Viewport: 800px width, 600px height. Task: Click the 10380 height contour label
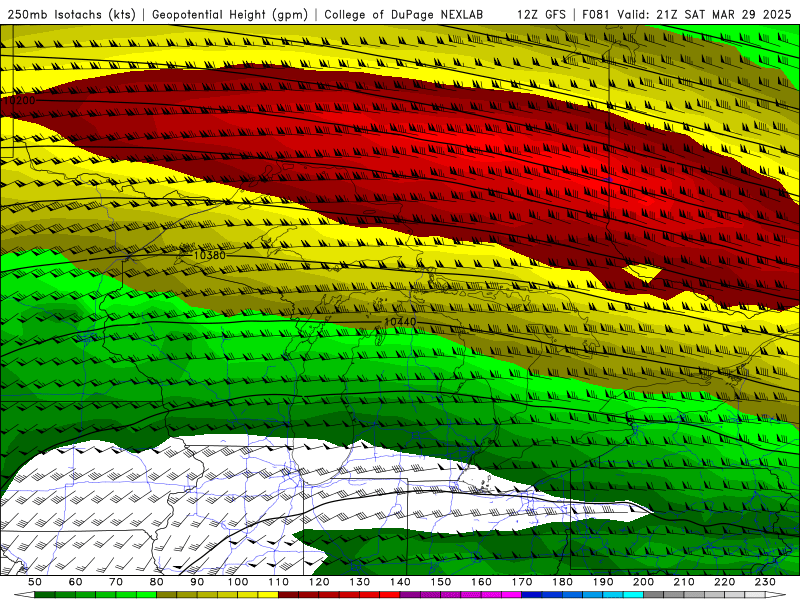point(210,255)
